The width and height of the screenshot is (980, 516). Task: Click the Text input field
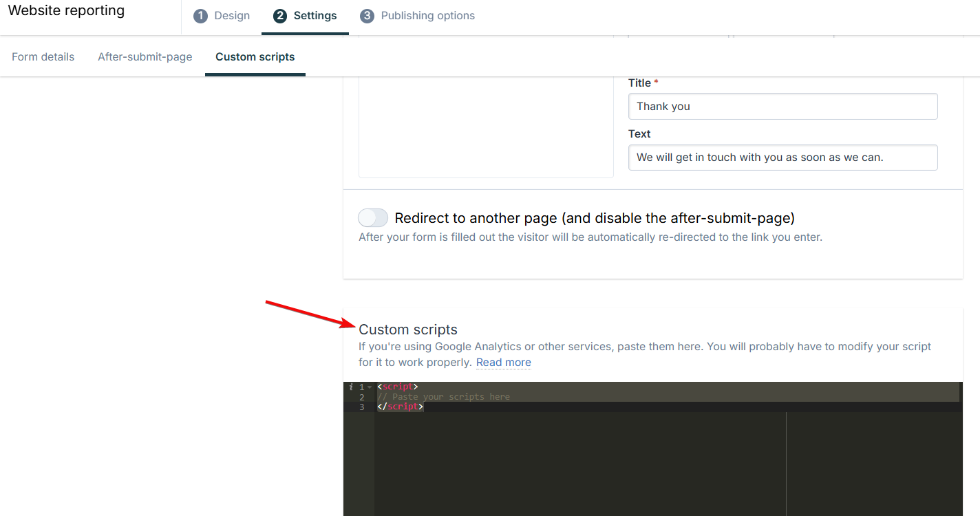(782, 158)
